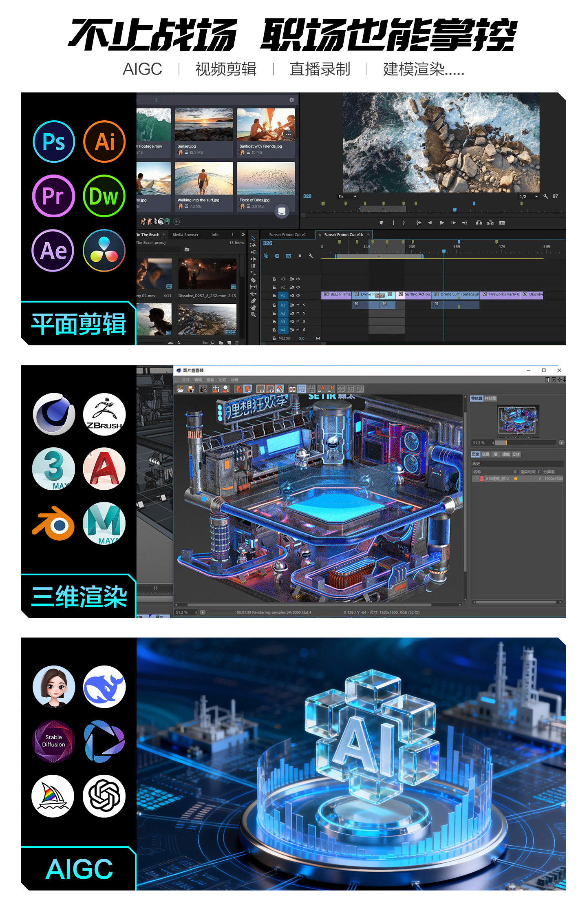The image size is (587, 924).
Task: Click the AutoCAD red A icon
Action: click(x=104, y=469)
